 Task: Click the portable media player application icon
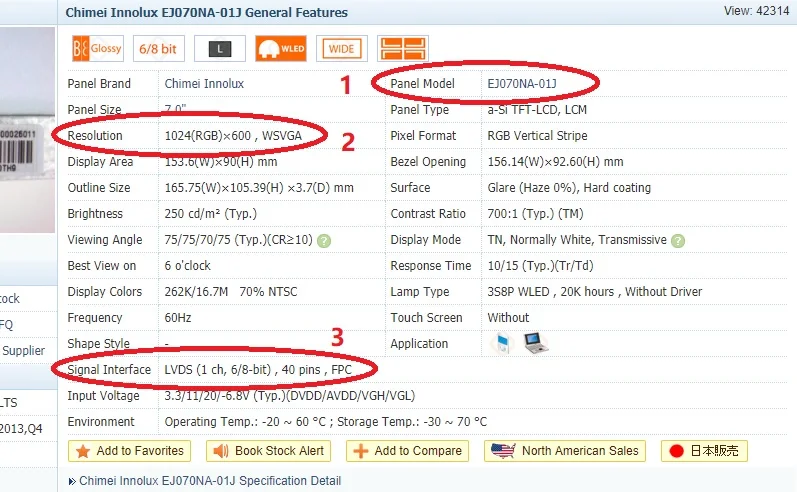point(502,344)
